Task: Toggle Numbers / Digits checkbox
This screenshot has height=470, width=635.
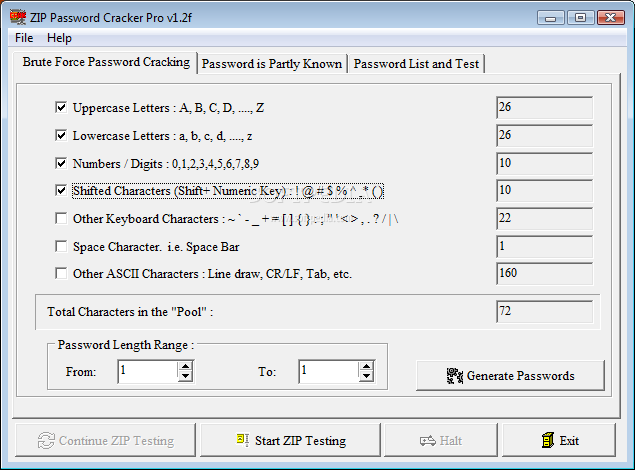Action: coord(61,163)
